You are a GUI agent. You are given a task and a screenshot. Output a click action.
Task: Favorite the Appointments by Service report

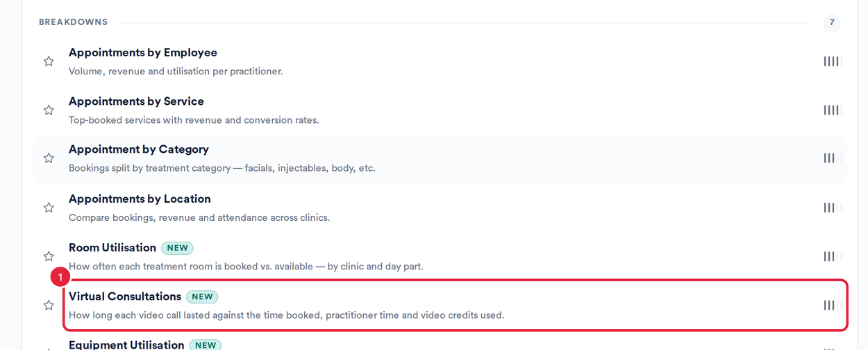click(49, 110)
